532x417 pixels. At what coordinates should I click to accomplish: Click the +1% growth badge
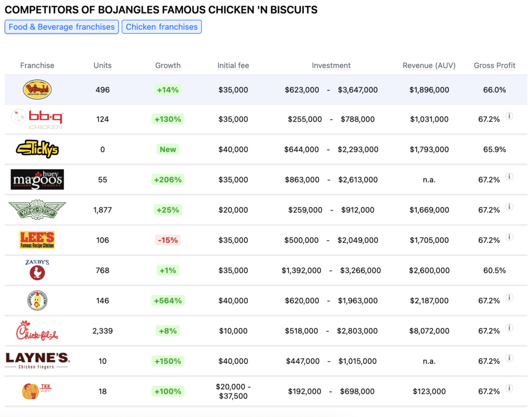coord(168,270)
